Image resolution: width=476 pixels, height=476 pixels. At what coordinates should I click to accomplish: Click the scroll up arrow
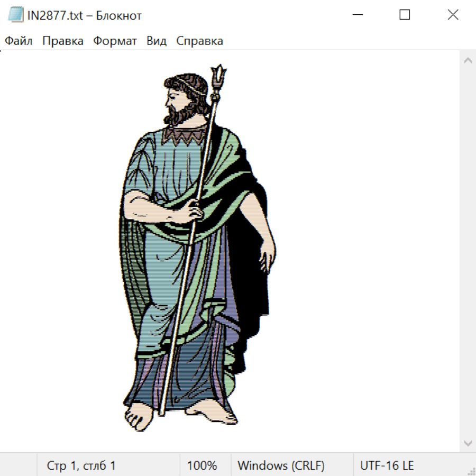tap(468, 60)
